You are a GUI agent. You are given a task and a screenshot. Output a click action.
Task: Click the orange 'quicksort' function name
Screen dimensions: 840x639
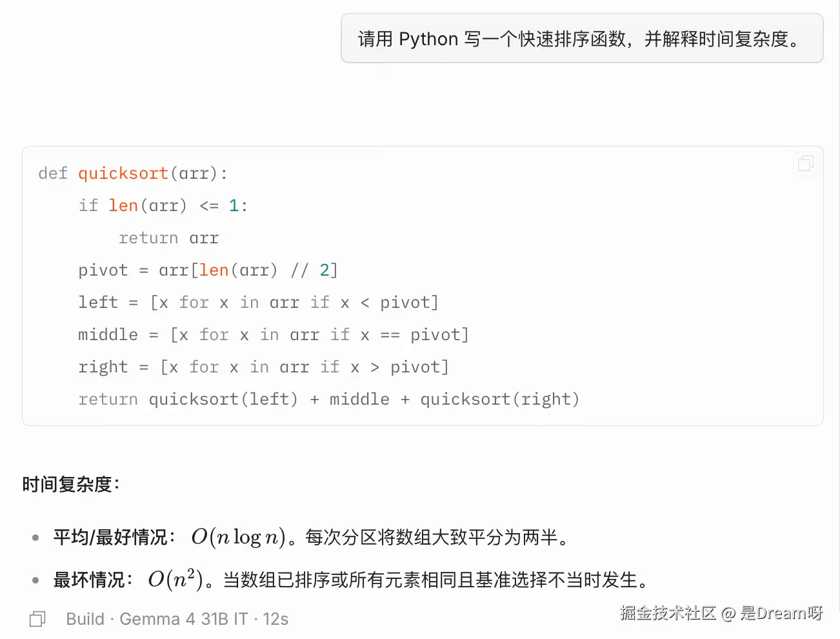123,174
